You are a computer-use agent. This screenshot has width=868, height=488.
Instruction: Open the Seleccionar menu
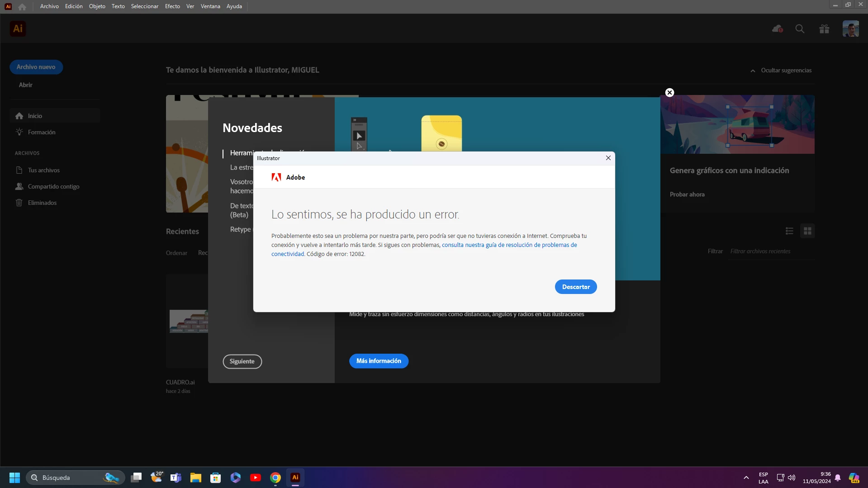[x=145, y=6]
